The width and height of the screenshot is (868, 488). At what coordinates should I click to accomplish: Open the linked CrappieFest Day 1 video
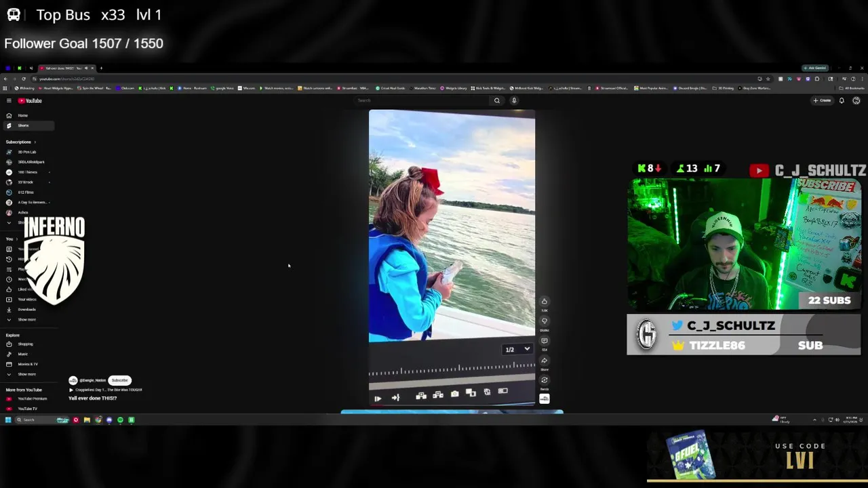click(x=106, y=390)
